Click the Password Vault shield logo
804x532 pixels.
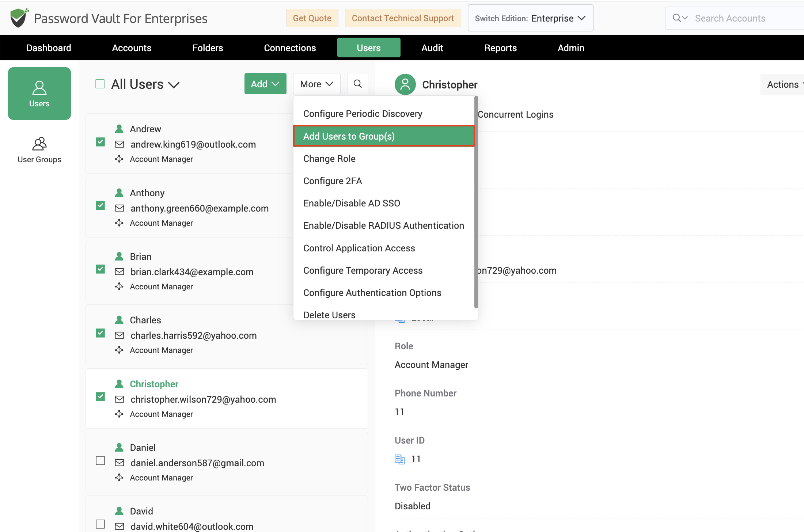tap(19, 18)
